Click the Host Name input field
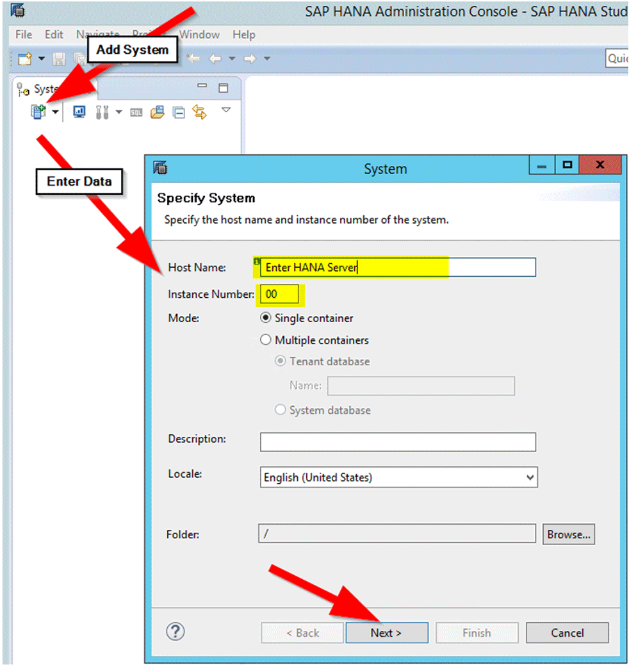The width and height of the screenshot is (629, 672). tap(398, 267)
